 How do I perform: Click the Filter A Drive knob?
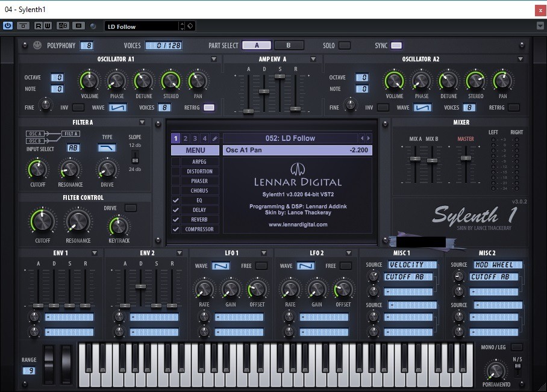[x=107, y=169]
